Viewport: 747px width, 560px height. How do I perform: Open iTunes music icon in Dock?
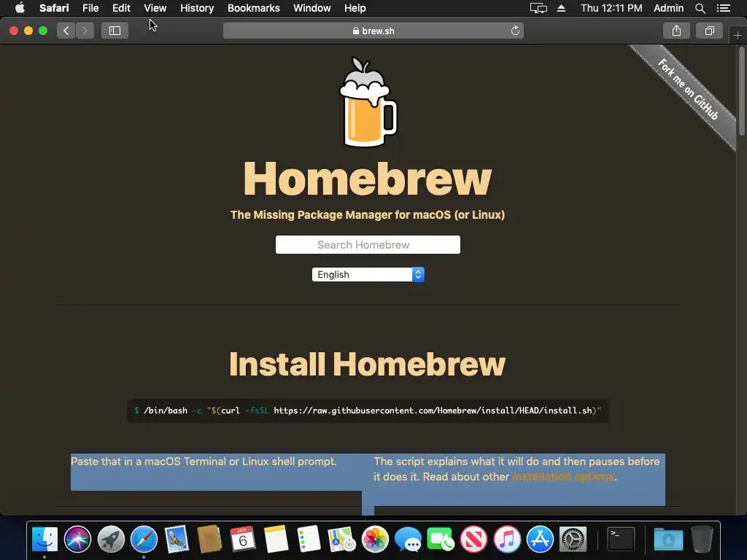(507, 540)
